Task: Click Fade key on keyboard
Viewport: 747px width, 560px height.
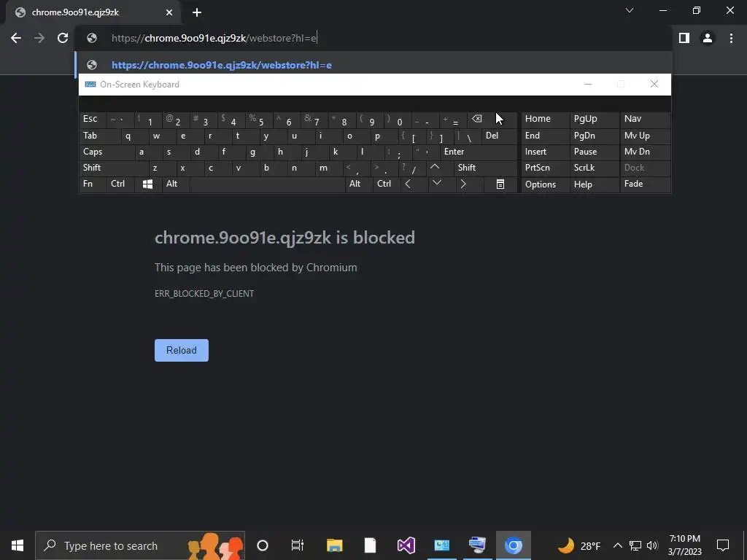Action: pos(646,184)
